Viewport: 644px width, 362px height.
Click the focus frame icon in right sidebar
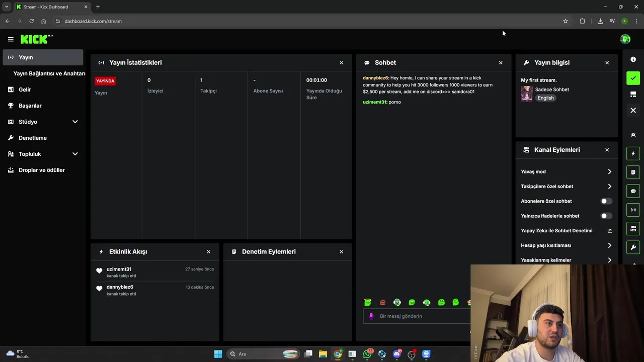pyautogui.click(x=633, y=135)
